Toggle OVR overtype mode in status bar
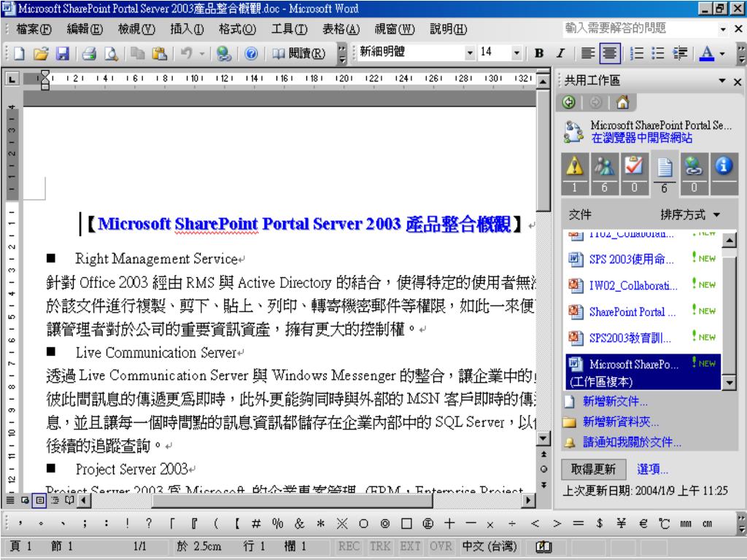 pyautogui.click(x=440, y=546)
